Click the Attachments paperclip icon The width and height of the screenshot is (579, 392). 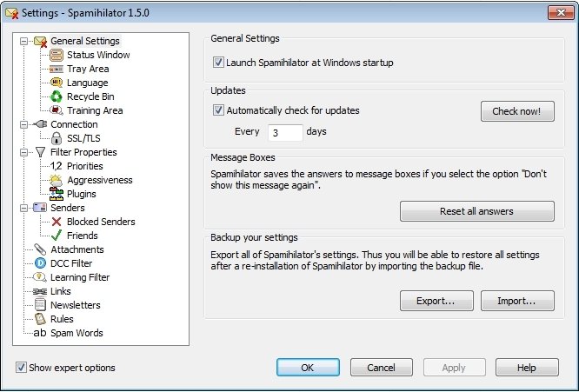[40, 249]
